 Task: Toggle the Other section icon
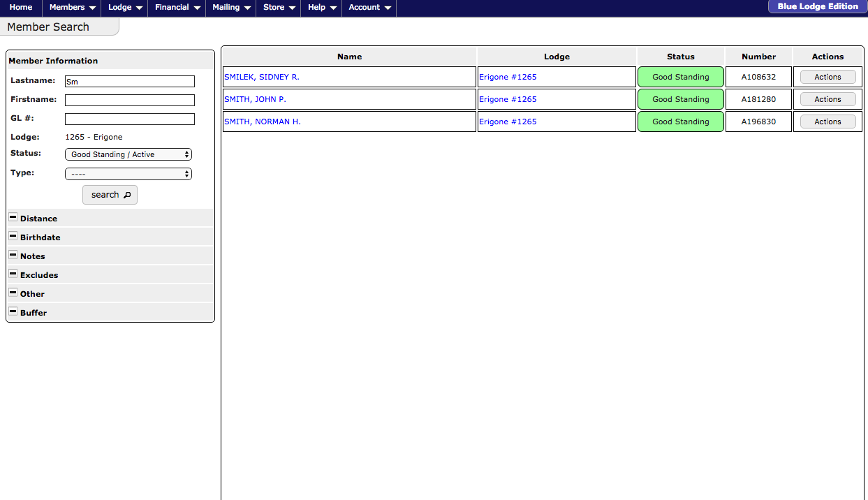pyautogui.click(x=13, y=293)
